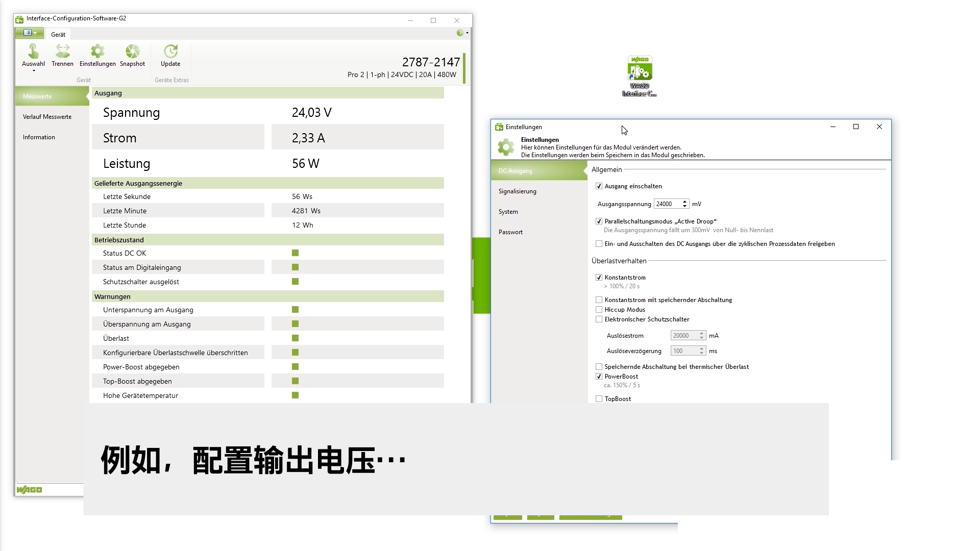The width and height of the screenshot is (980, 551).
Task: Switch to the Signalisierung settings tab
Action: 517,191
